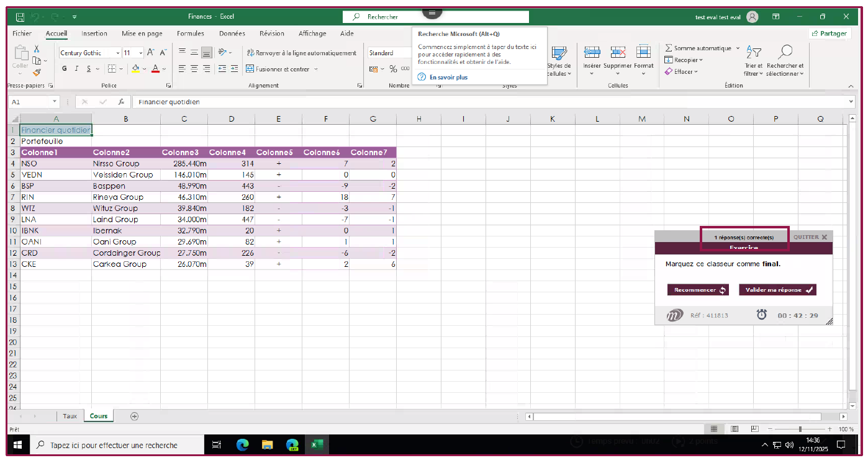Decrease font size with the smaller A
The height and width of the screenshot is (463, 868).
point(163,53)
